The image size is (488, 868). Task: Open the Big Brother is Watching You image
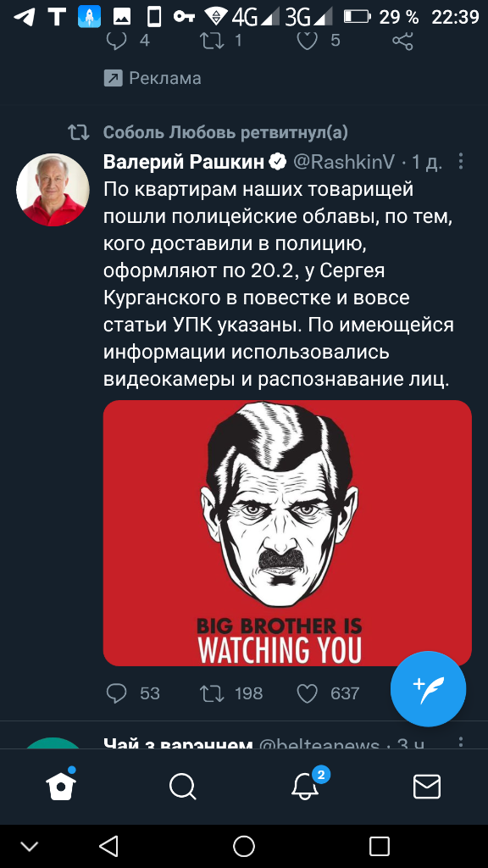287,532
